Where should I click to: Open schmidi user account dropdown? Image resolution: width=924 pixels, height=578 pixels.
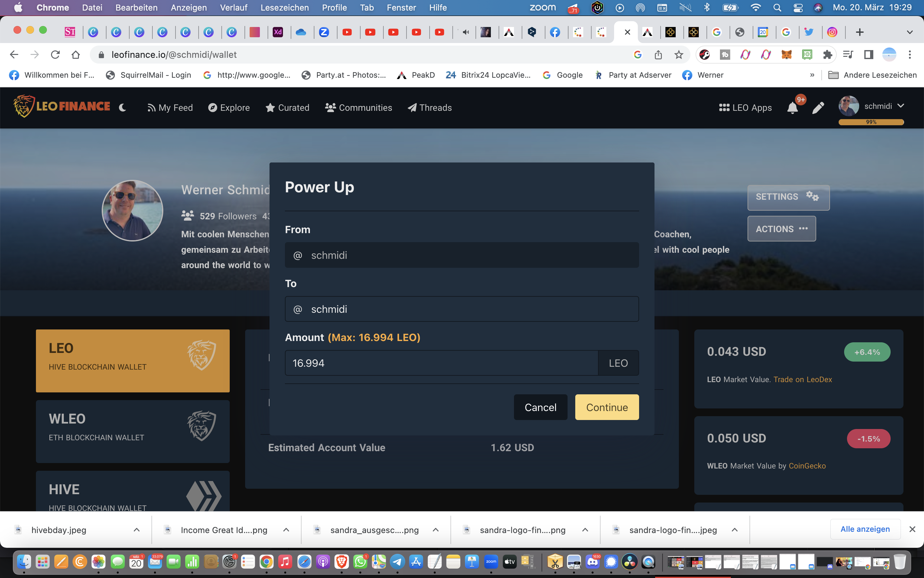pos(872,106)
